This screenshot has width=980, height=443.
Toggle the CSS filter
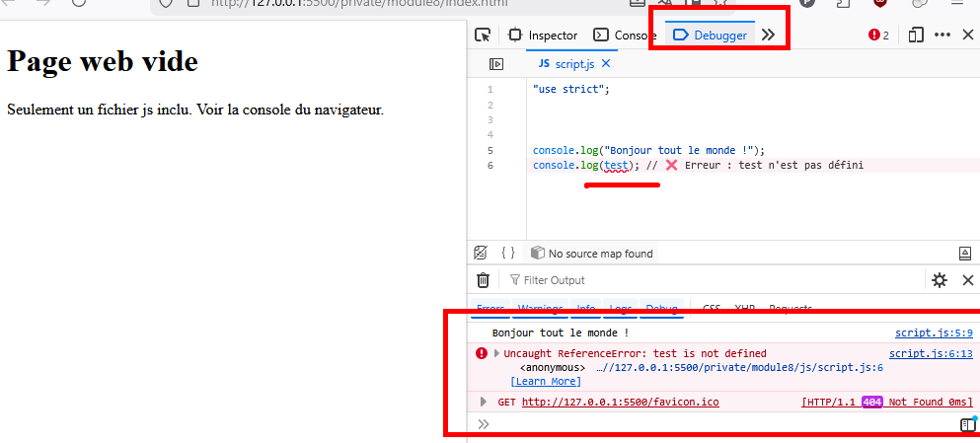[712, 309]
